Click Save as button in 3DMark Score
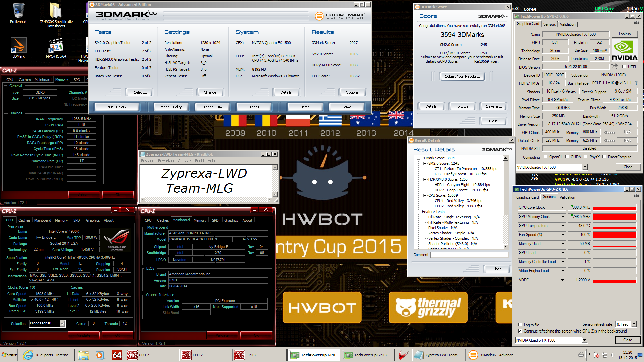This screenshot has width=644, height=362. click(494, 106)
